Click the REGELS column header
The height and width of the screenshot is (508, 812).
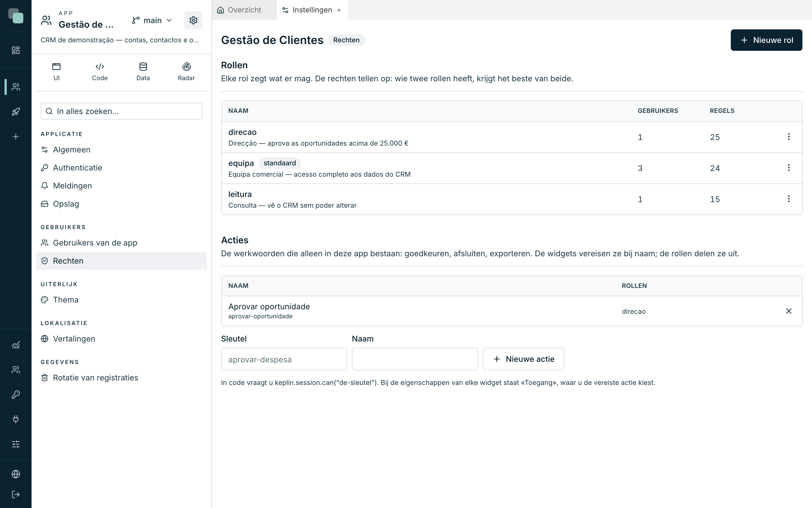(x=722, y=111)
